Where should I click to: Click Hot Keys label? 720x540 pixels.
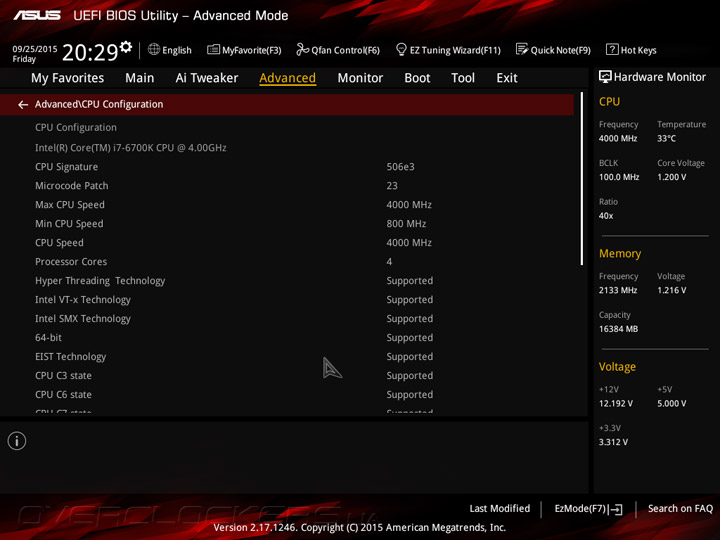pos(638,50)
